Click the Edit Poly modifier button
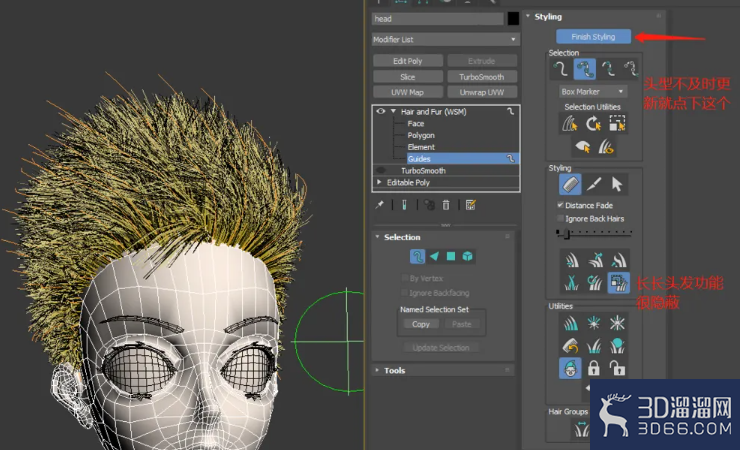The image size is (740, 450). (408, 61)
